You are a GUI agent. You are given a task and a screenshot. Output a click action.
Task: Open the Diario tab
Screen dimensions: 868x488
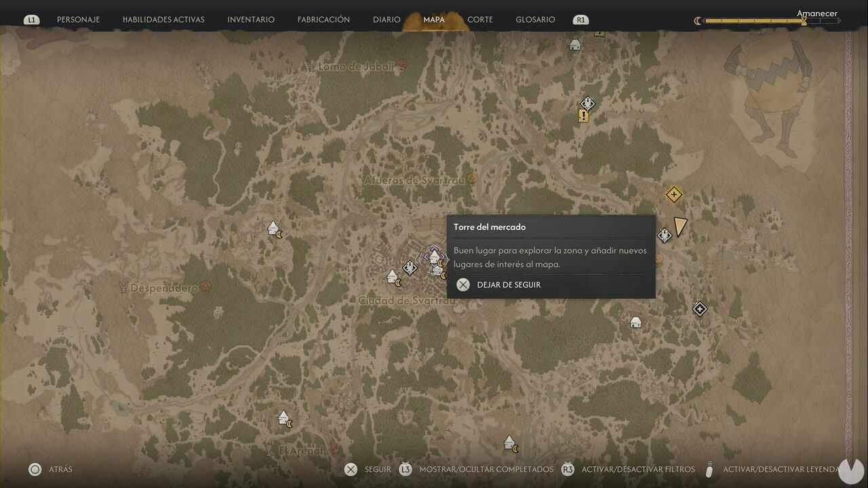(x=387, y=20)
